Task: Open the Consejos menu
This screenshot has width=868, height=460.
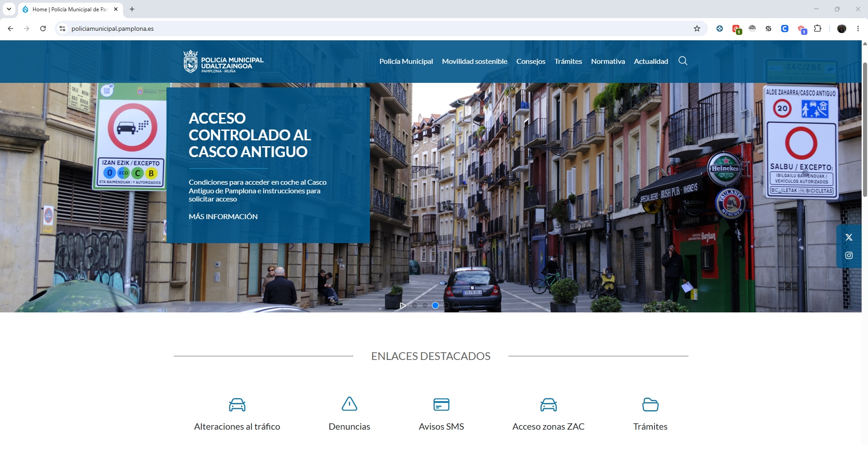Action: pyautogui.click(x=531, y=61)
